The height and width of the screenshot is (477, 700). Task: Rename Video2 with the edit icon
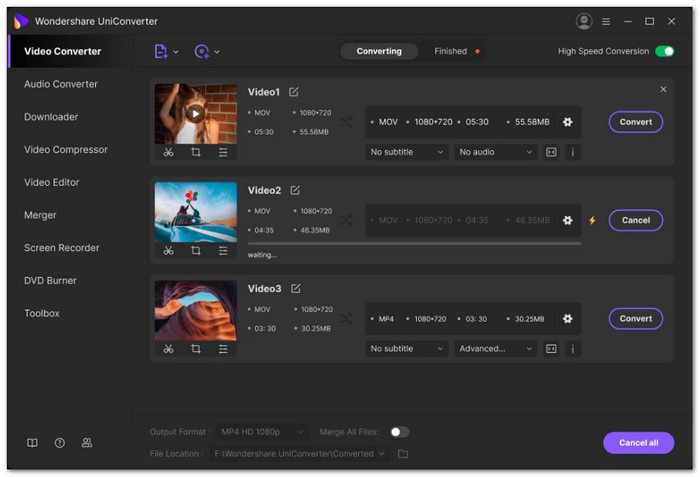[x=295, y=190]
